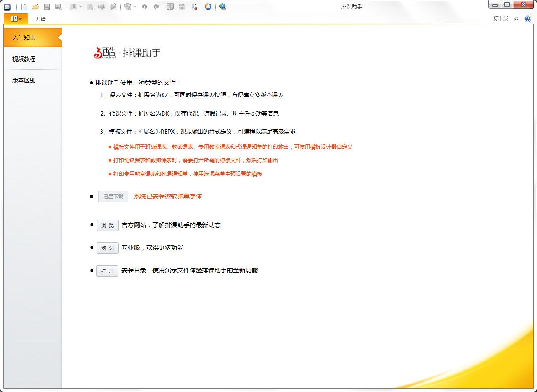The width and height of the screenshot is (537, 392).
Task: Click the grayed Save disk icon
Action: click(x=47, y=7)
